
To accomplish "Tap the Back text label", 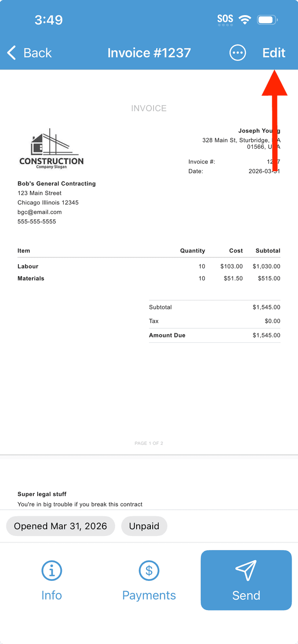I will point(38,53).
